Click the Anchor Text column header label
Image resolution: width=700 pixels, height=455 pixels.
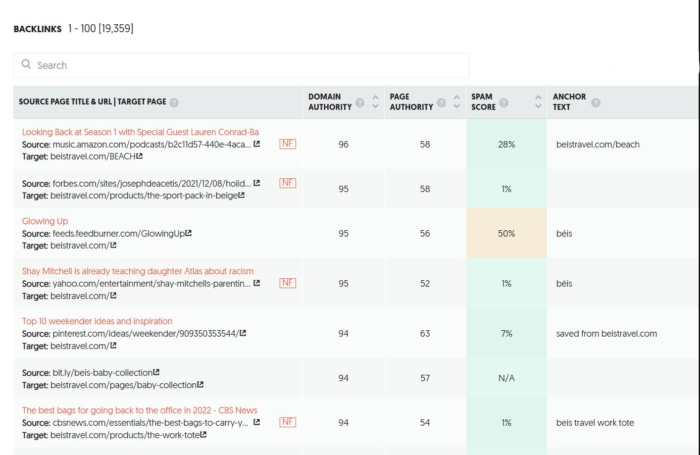coord(569,102)
